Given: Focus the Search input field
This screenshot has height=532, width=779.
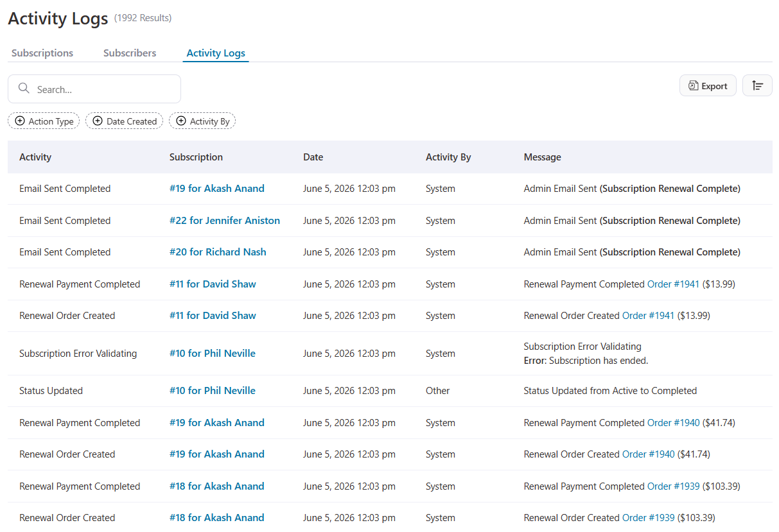Looking at the screenshot, I should (x=94, y=89).
